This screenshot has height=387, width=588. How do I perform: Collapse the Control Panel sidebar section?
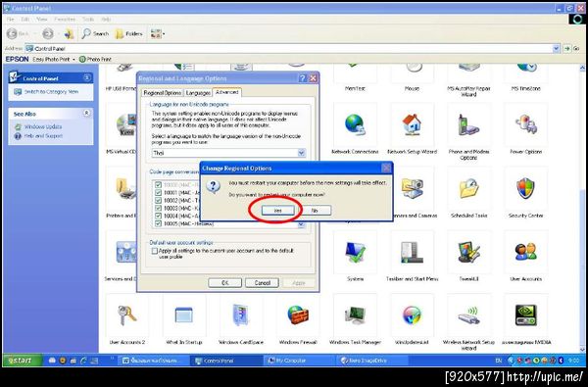point(87,77)
